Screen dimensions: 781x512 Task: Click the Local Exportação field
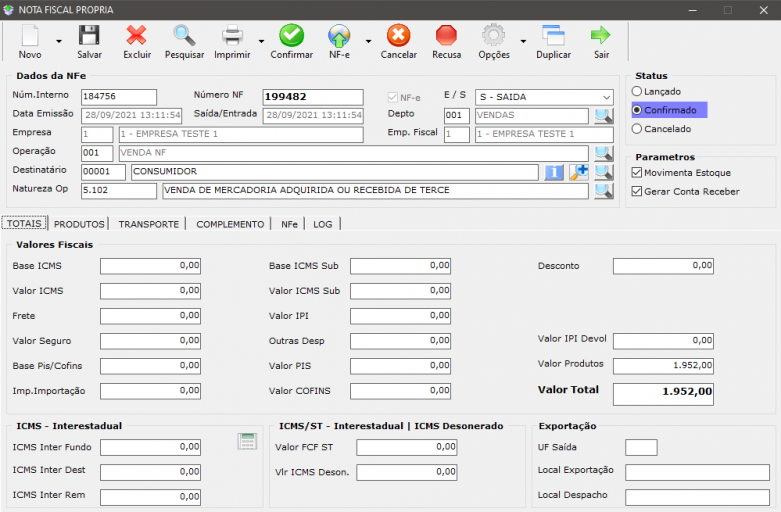697,472
